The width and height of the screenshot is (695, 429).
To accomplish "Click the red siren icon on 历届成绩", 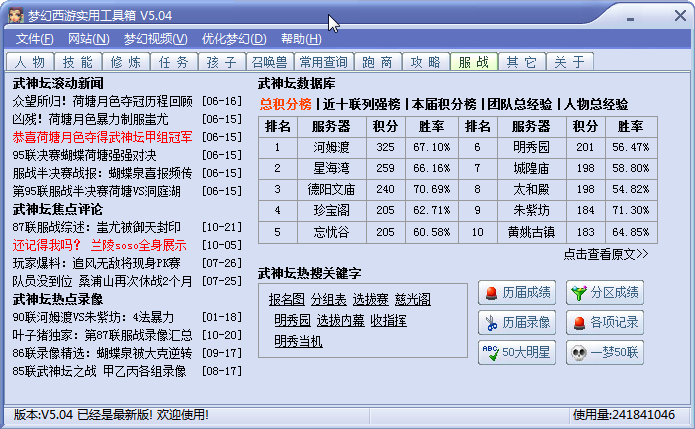I will click(x=491, y=293).
